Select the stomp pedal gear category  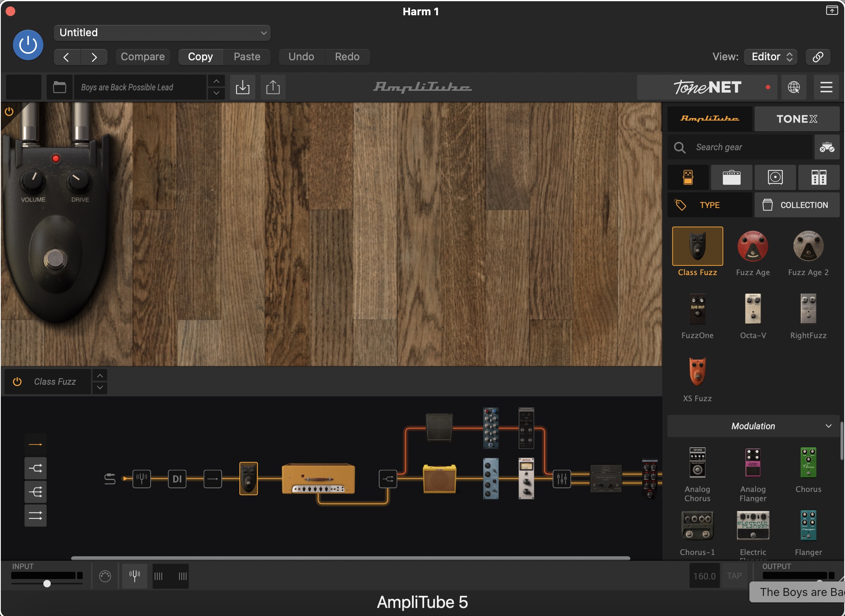tap(688, 177)
